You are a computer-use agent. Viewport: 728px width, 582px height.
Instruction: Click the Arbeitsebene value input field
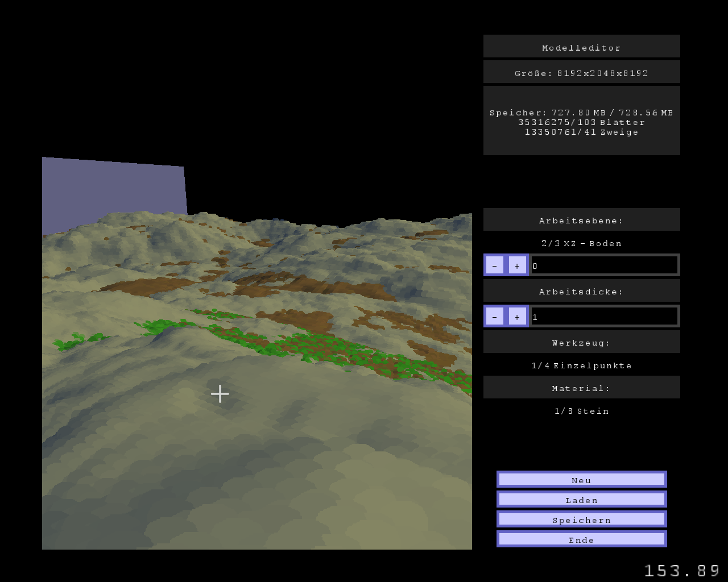pyautogui.click(x=604, y=265)
